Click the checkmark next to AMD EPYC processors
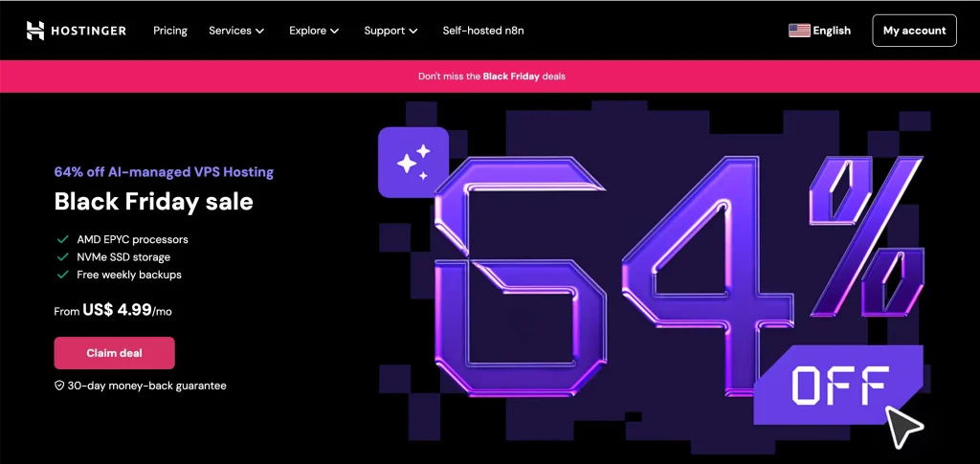980x464 pixels. (x=62, y=239)
